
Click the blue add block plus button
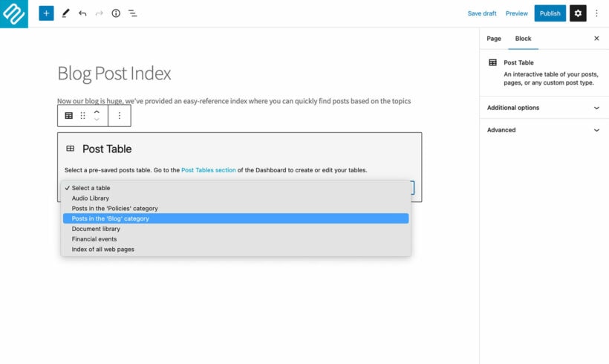coord(46,13)
